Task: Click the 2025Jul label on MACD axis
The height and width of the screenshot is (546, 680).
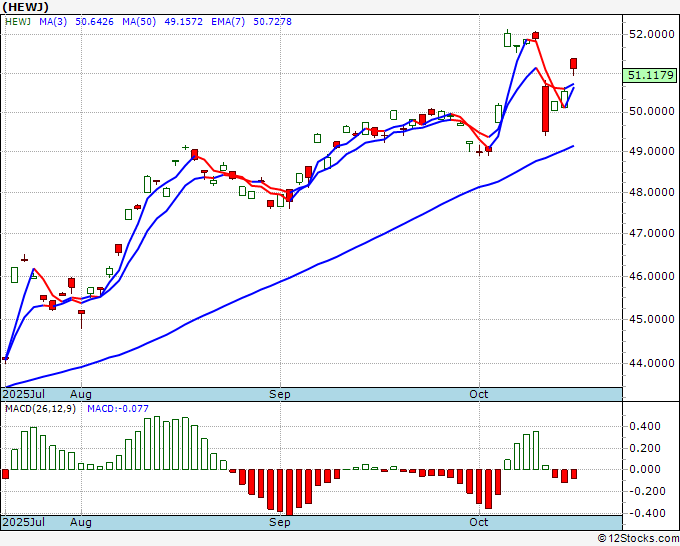Action: 23,522
